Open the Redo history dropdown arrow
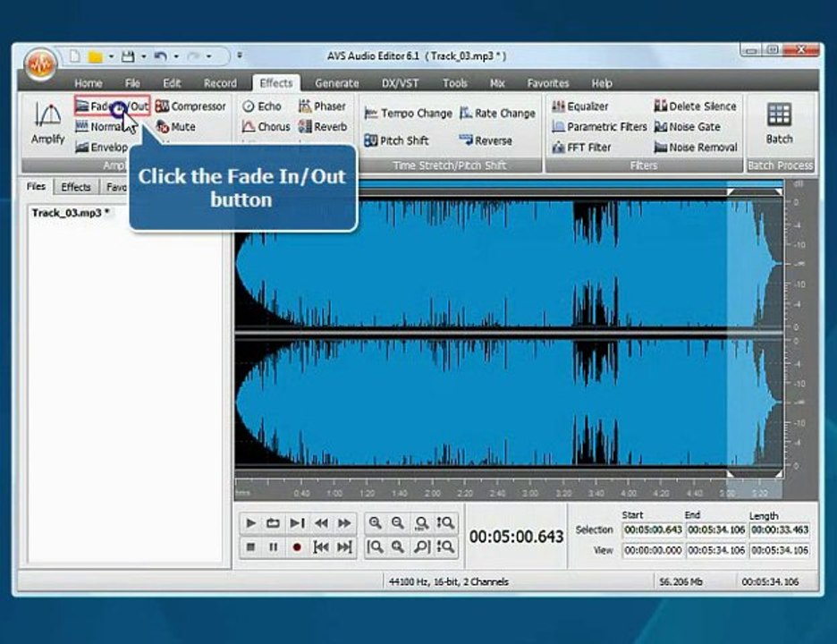 (x=208, y=56)
